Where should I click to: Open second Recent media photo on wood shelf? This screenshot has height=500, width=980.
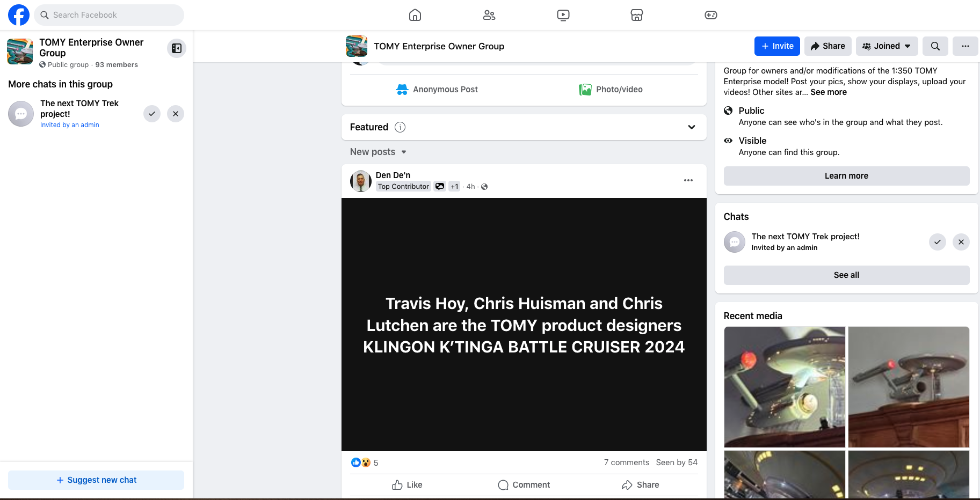pos(909,387)
